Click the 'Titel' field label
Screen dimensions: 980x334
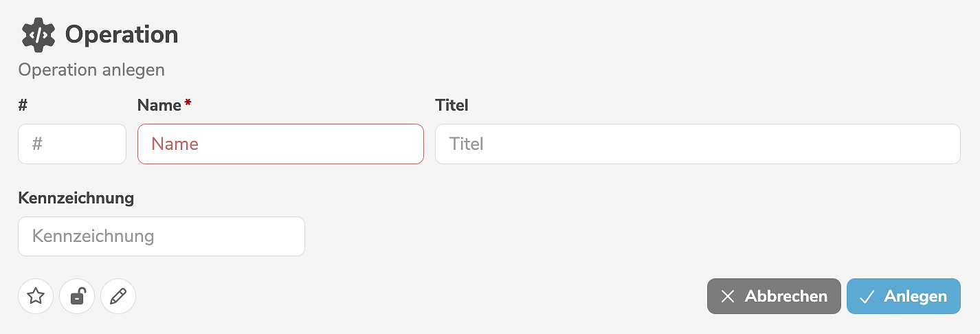[x=452, y=105]
